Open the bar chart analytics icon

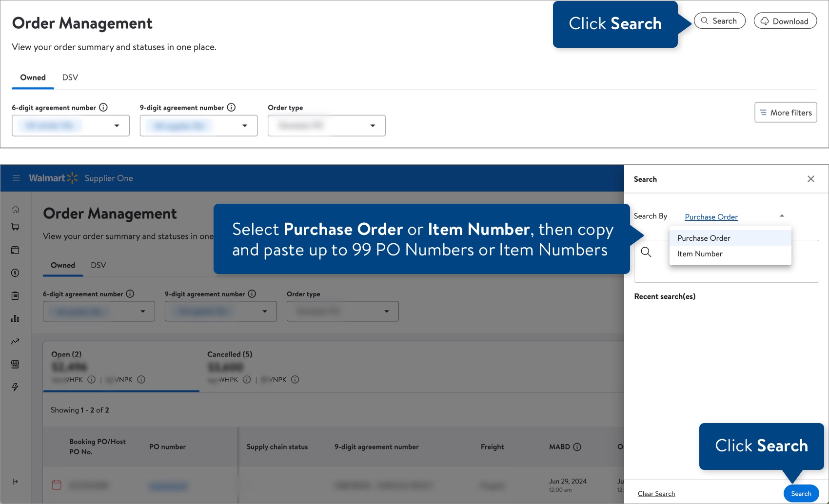(x=15, y=318)
